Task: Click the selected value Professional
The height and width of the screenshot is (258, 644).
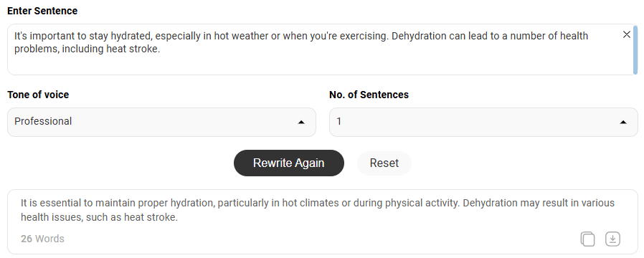Action: pyautogui.click(x=43, y=121)
